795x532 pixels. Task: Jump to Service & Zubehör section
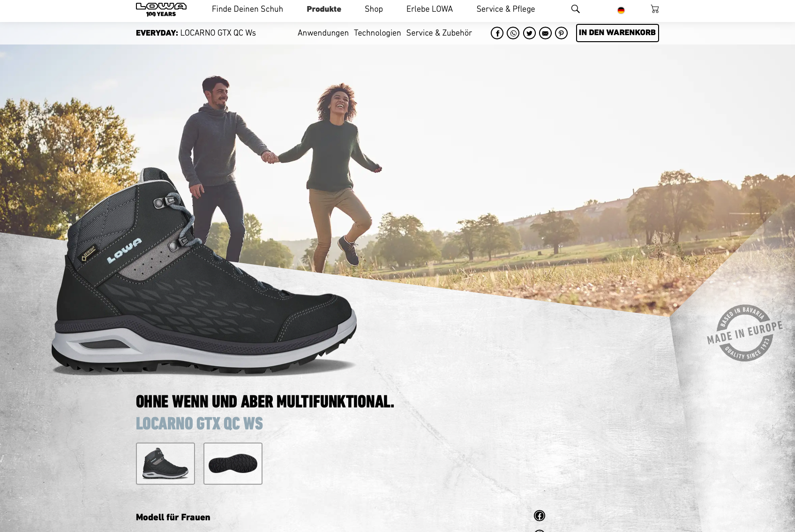[x=439, y=33]
